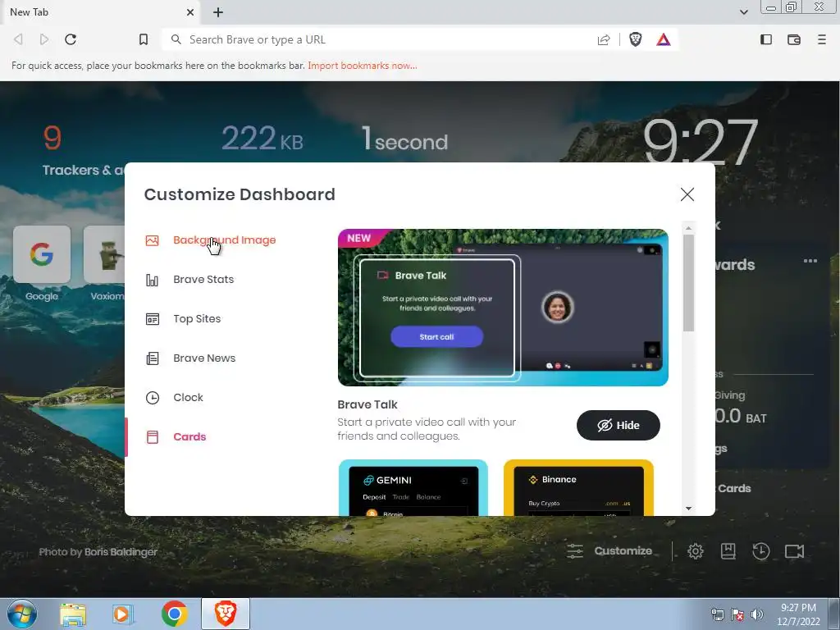This screenshot has width=840, height=630.
Task: Close the Customize Dashboard dialog
Action: [x=687, y=194]
